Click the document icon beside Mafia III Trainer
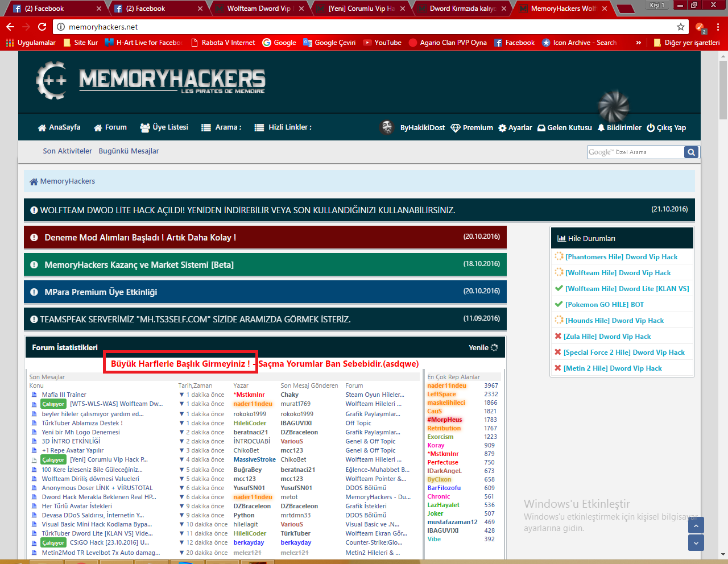 tap(34, 395)
